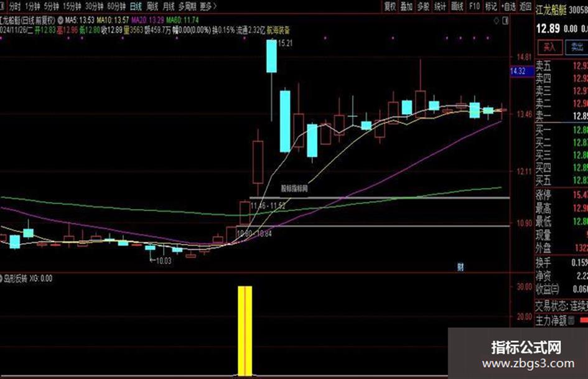Click the icon next to 主力净额
Viewport: 588px width, 379px height.
[571, 320]
